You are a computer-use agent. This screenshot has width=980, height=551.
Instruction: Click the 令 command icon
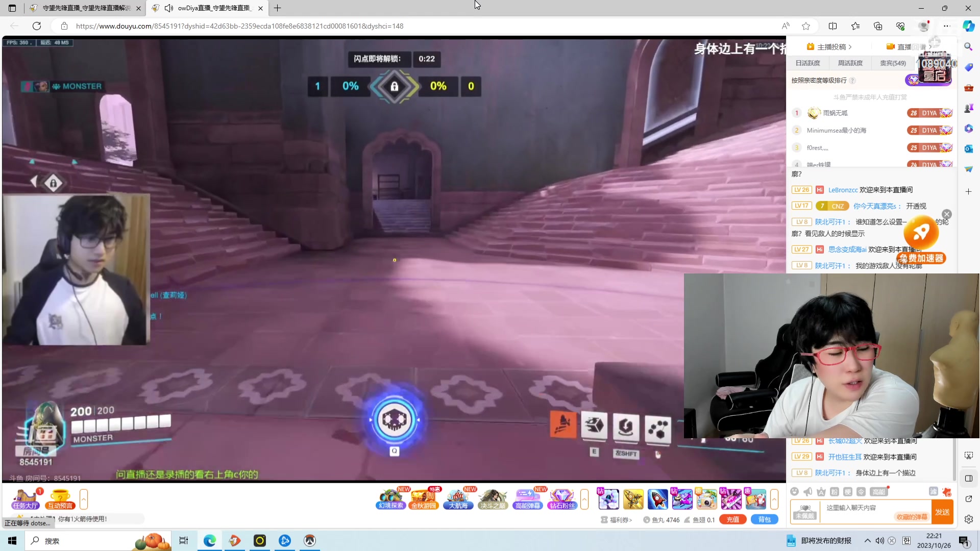[861, 491]
